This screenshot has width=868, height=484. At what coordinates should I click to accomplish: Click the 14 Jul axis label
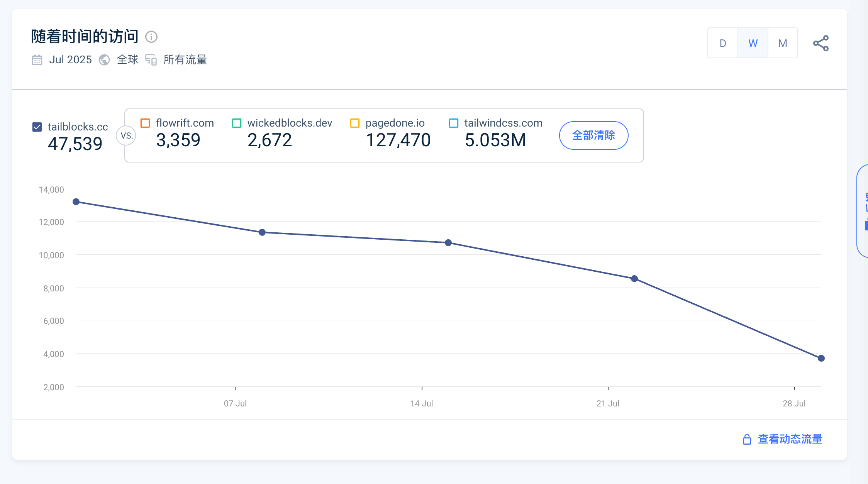[x=422, y=404]
